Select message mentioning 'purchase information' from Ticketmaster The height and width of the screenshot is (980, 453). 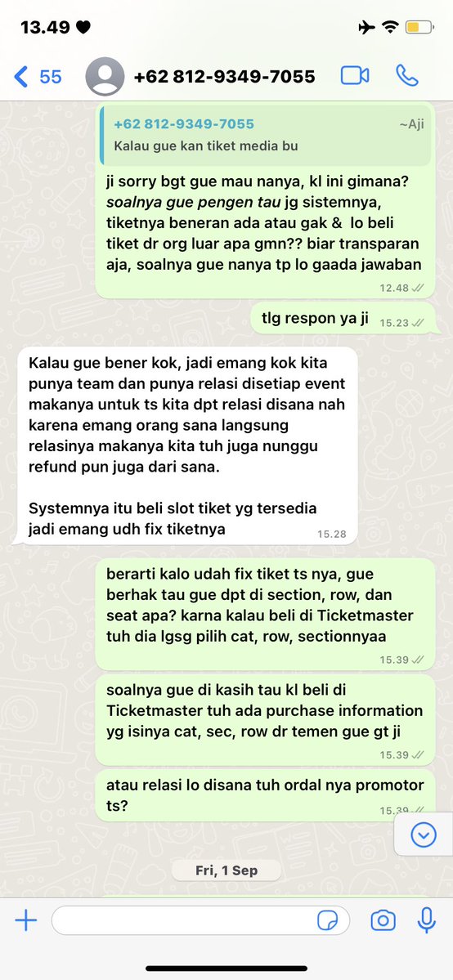[x=265, y=718]
